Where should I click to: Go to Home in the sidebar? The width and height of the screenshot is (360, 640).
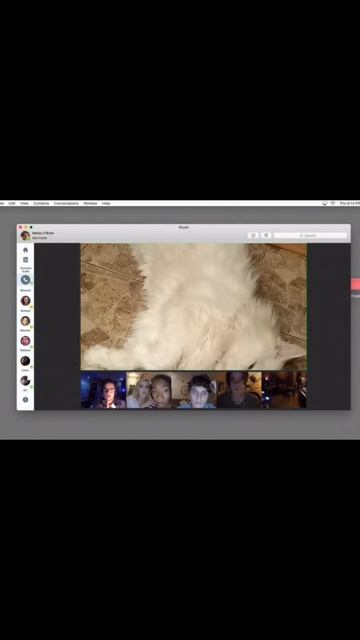coord(25,249)
